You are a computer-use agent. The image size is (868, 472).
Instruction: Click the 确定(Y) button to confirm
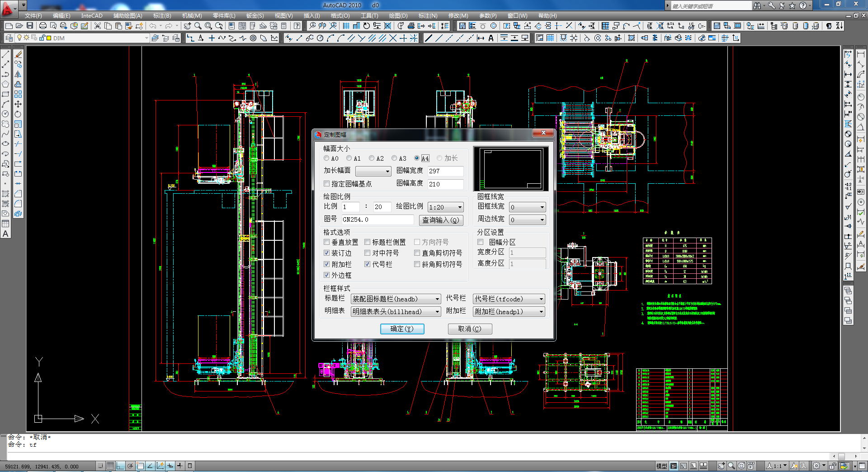pos(402,329)
